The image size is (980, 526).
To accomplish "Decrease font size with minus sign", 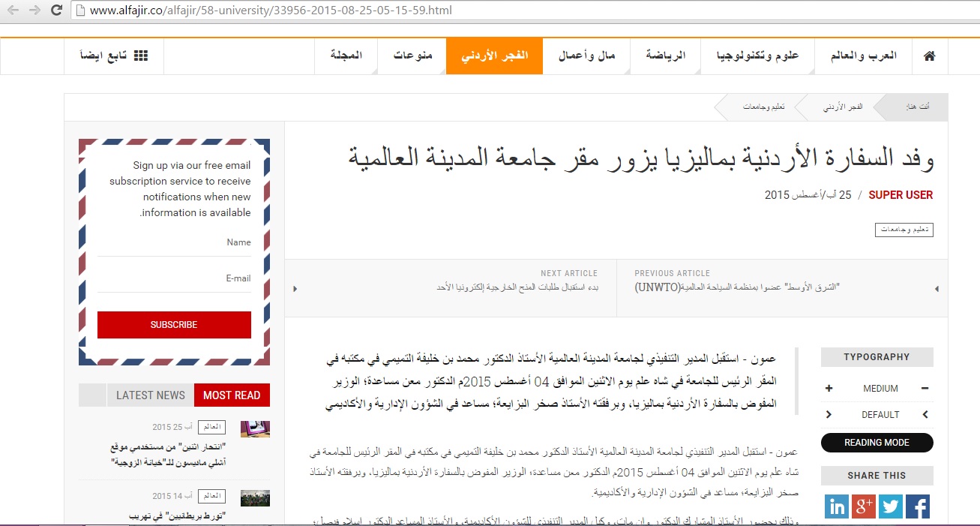I will pos(925,389).
